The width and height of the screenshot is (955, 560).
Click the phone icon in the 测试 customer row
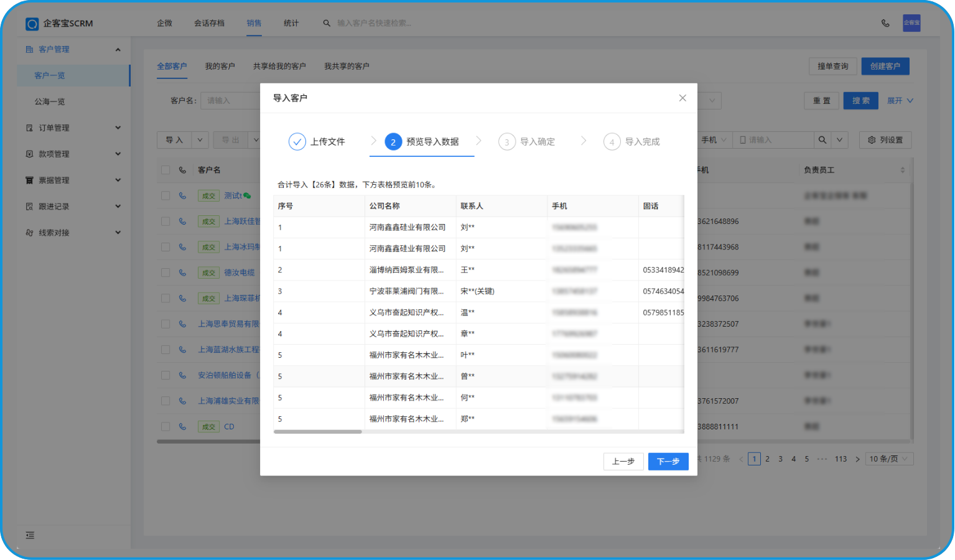pos(182,195)
